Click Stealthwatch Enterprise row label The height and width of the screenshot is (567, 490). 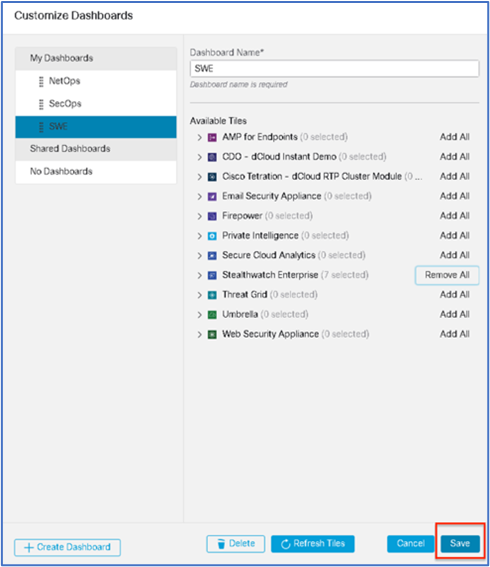click(x=270, y=275)
